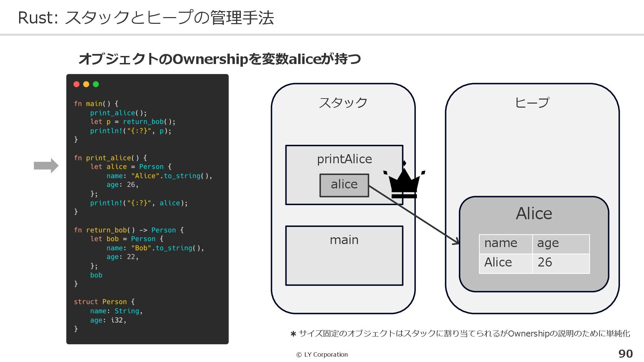The width and height of the screenshot is (644, 362).
Task: Click the LY Corporation copyright text
Action: click(322, 355)
